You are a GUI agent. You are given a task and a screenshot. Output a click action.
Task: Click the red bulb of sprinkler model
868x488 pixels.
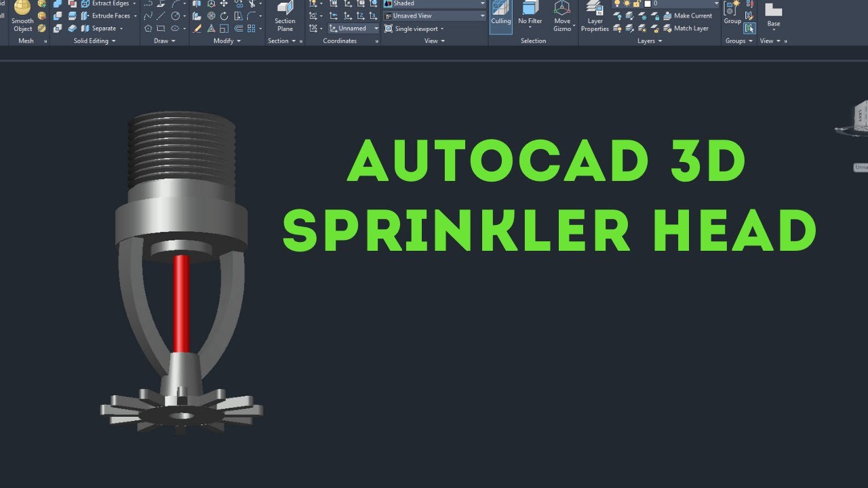point(181,303)
